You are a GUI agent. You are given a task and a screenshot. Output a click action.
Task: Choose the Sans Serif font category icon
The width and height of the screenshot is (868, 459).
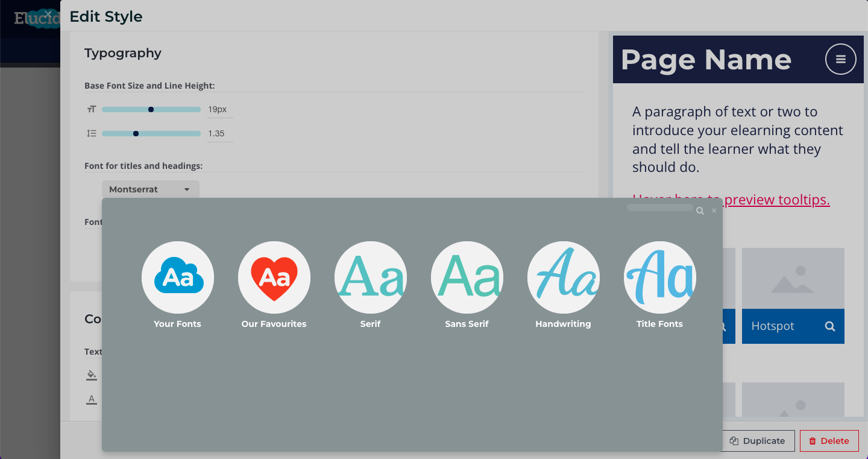467,277
